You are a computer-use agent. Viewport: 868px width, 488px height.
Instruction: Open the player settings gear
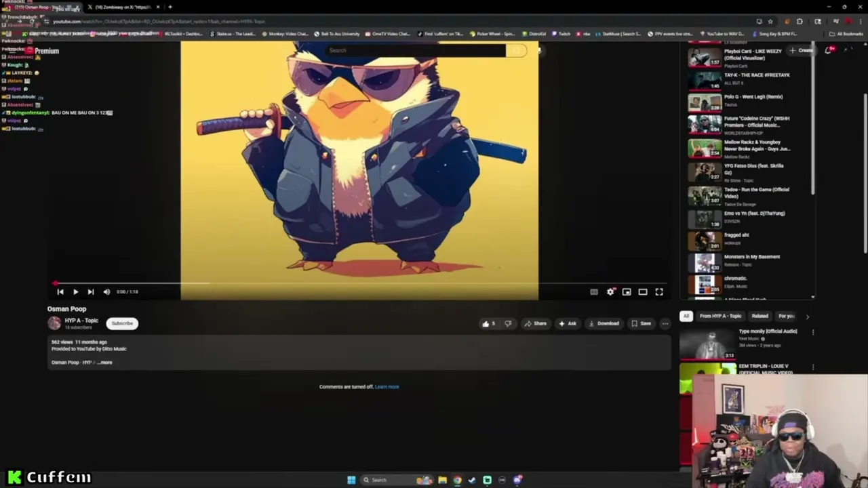point(610,291)
